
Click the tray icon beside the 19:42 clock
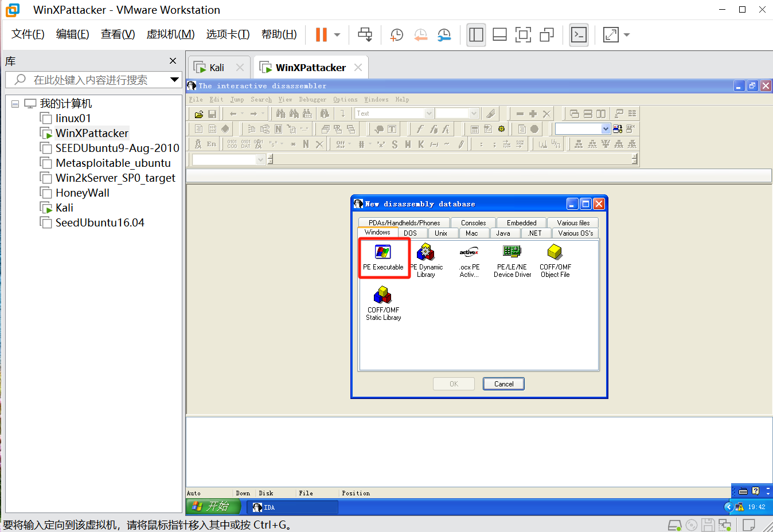coord(740,507)
